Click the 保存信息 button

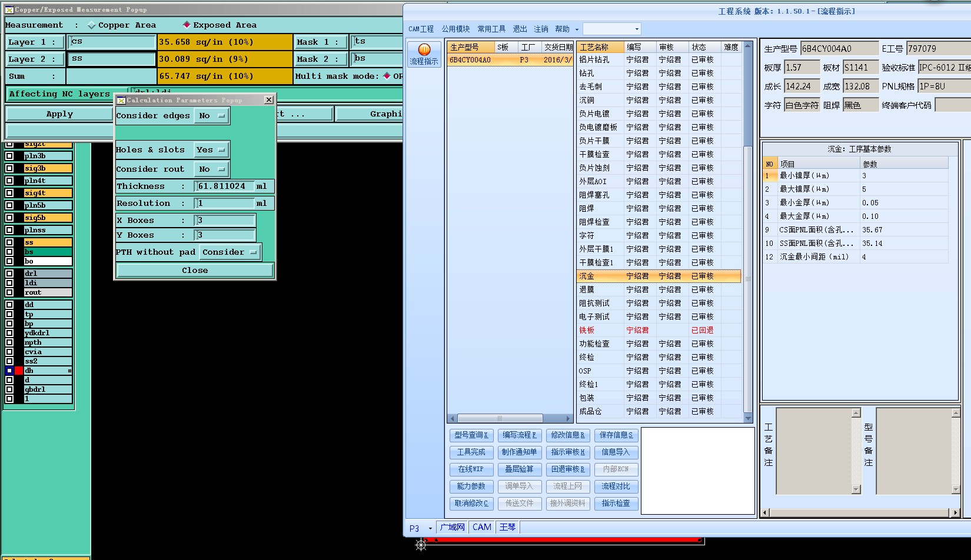(616, 435)
